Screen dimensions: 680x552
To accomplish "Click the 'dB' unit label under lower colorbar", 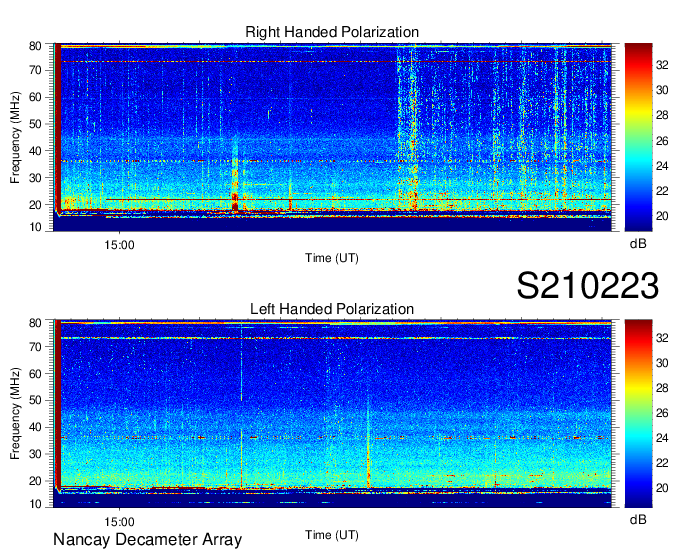I will 638,519.
